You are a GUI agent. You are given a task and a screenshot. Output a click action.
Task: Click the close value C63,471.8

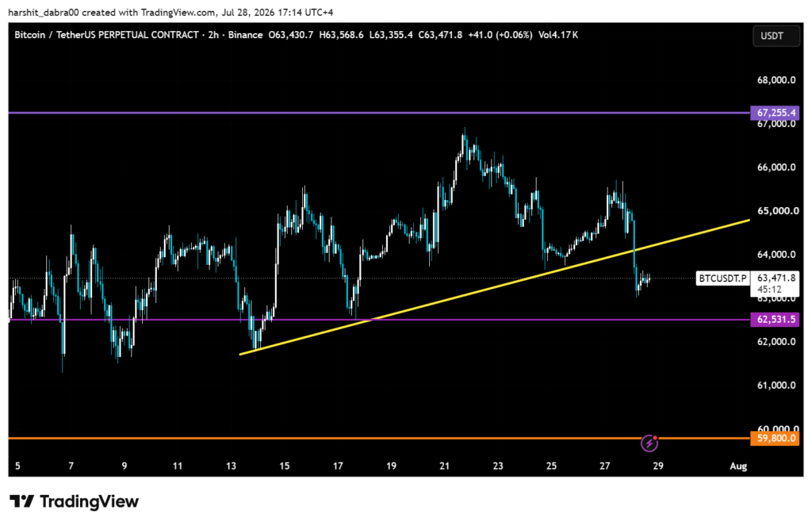click(x=440, y=35)
